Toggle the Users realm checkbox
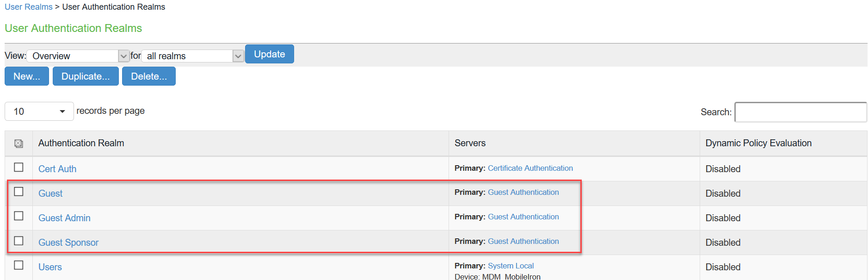 (x=18, y=265)
